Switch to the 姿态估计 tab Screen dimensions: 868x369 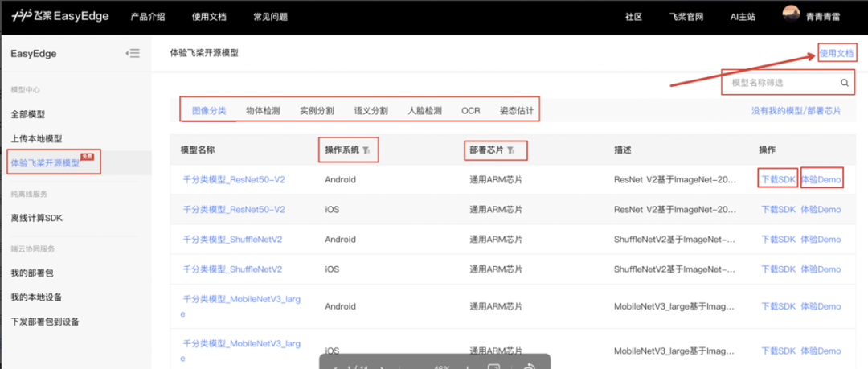click(517, 110)
